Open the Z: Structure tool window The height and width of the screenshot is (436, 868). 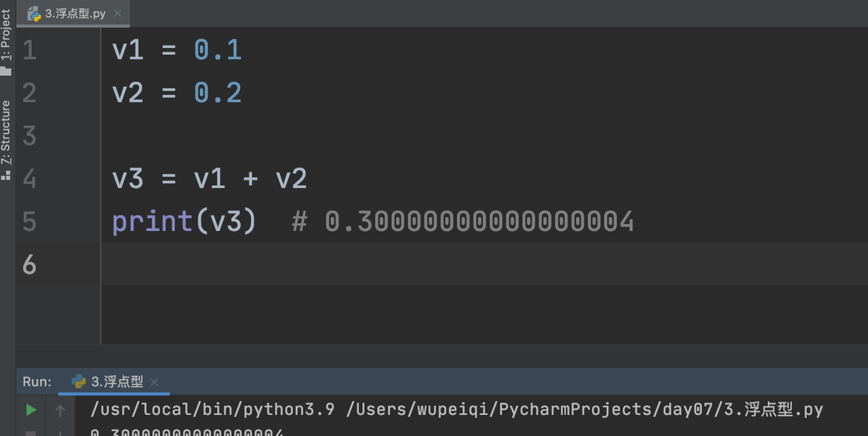click(6, 132)
